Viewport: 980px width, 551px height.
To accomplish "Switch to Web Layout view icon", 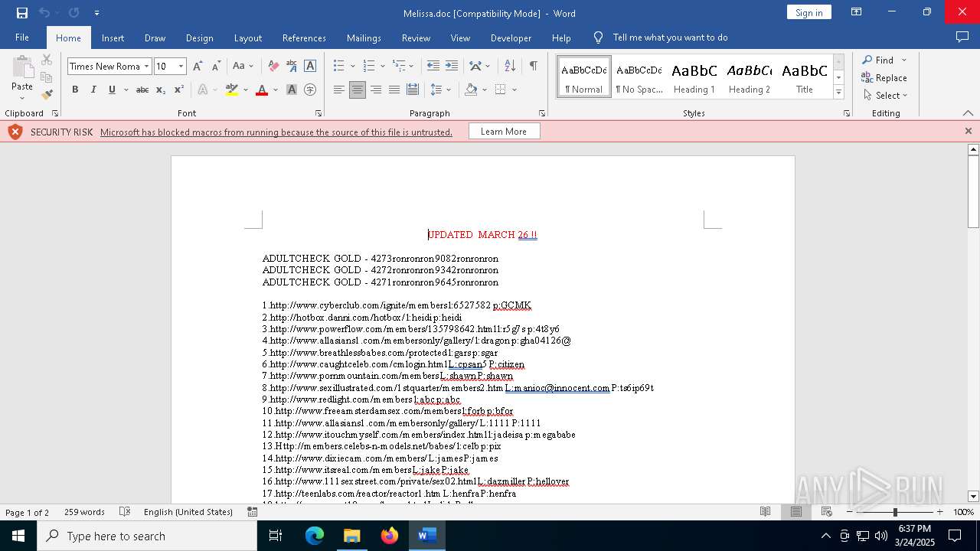I will (827, 512).
